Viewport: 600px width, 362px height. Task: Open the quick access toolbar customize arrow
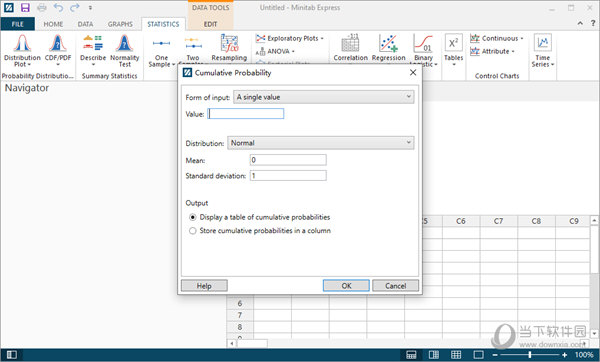[90, 7]
